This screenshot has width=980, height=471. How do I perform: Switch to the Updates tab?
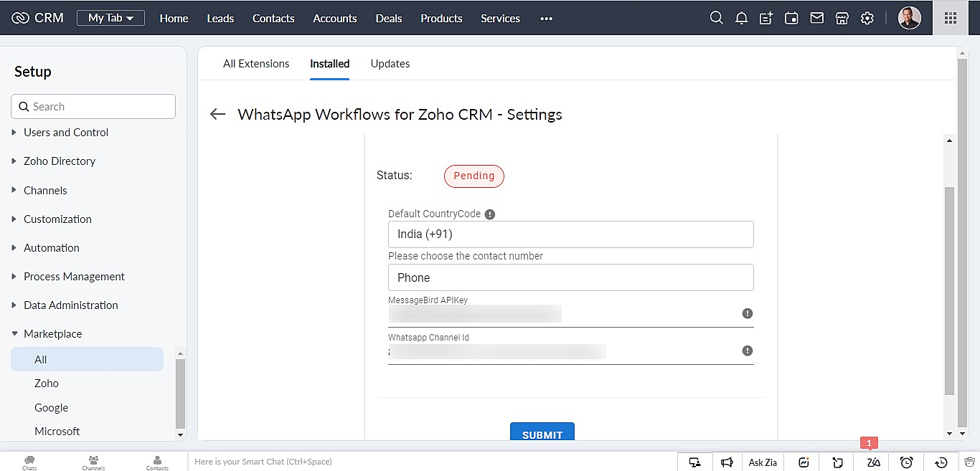coord(390,64)
